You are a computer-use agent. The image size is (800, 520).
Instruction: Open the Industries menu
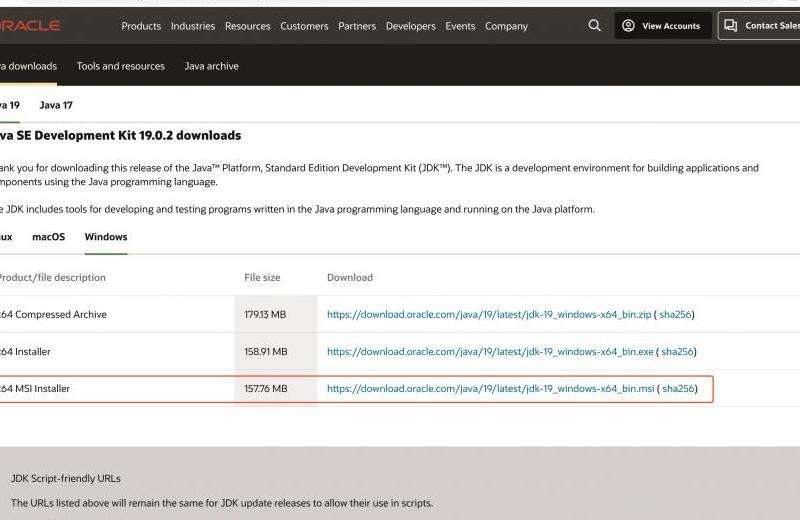[x=193, y=26]
